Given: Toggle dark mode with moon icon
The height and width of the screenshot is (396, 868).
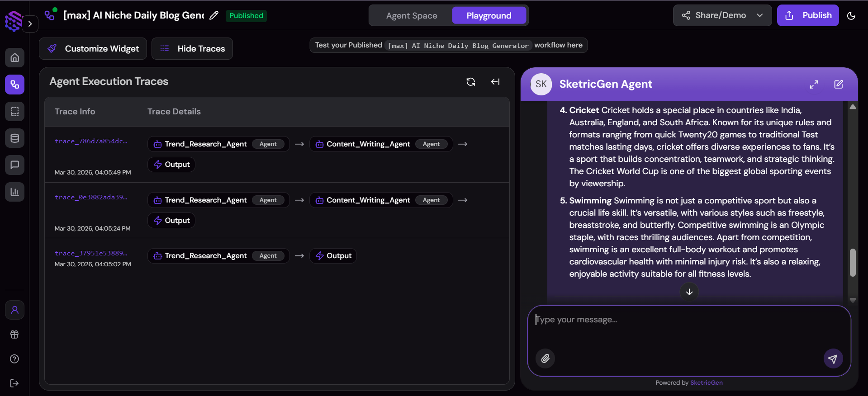Looking at the screenshot, I should tap(851, 16).
